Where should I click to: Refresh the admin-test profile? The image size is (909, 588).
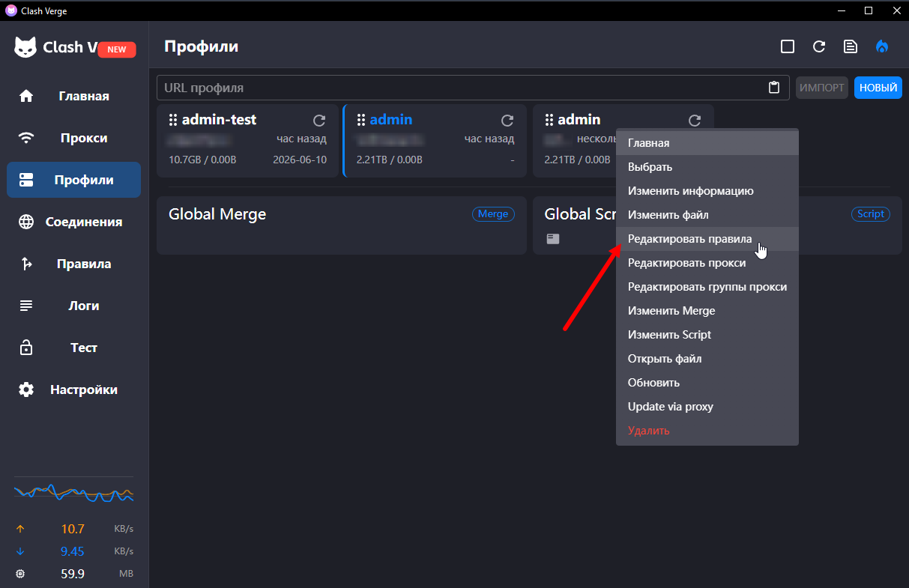pyautogui.click(x=319, y=120)
